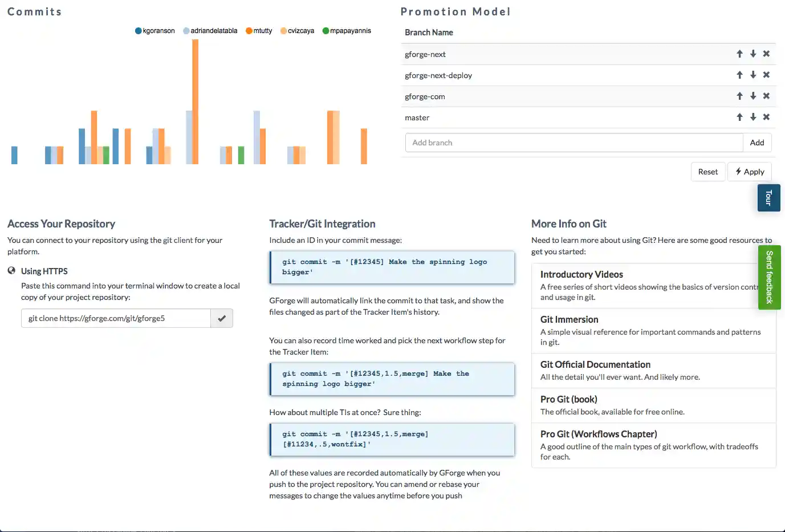Toggle mpapayannis visibility in the chart legend
Image resolution: width=785 pixels, height=532 pixels.
[x=347, y=30]
